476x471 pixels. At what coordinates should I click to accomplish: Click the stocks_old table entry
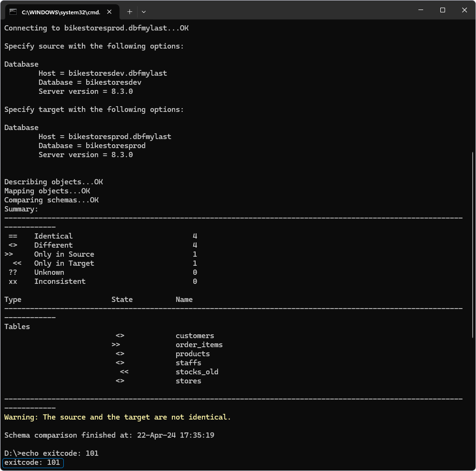click(197, 371)
